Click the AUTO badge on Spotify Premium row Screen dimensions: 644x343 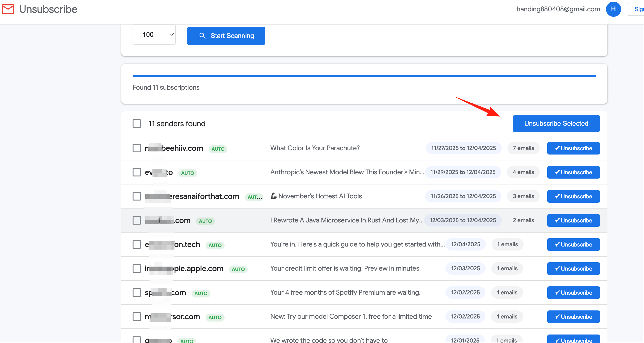point(201,293)
